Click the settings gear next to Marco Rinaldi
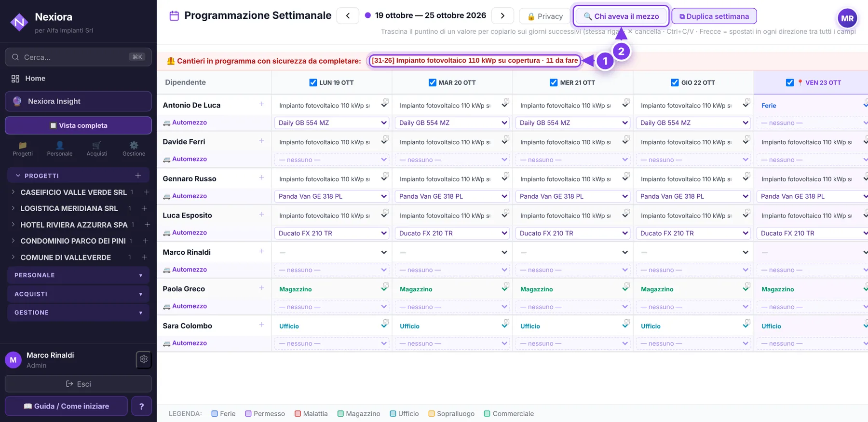 (x=144, y=359)
